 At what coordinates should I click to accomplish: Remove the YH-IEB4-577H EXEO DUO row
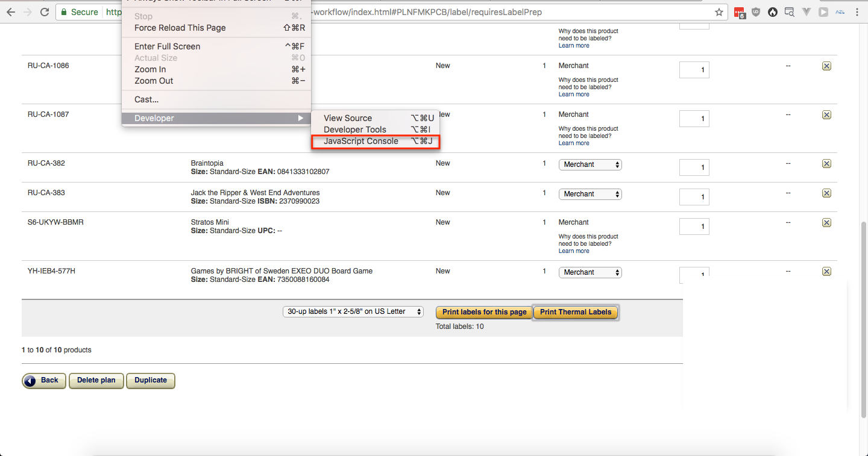826,272
